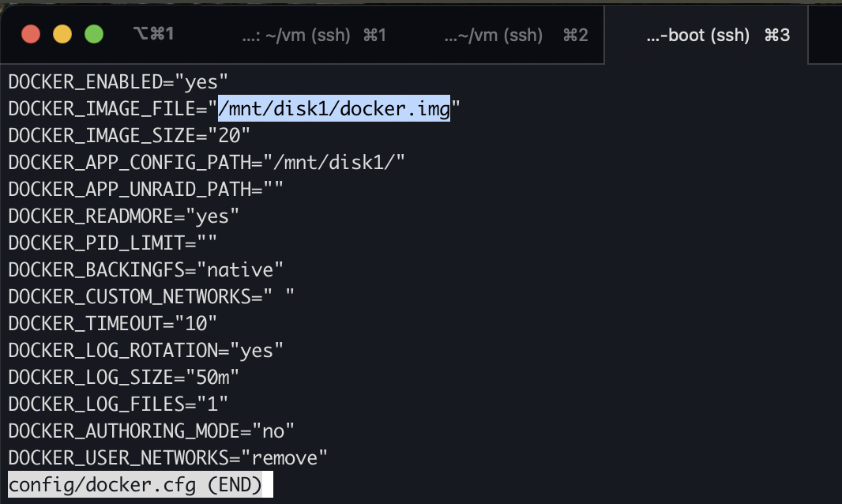Click the DOCKER_IMAGE_SIZE="20" line
This screenshot has height=504, width=842.
(129, 135)
